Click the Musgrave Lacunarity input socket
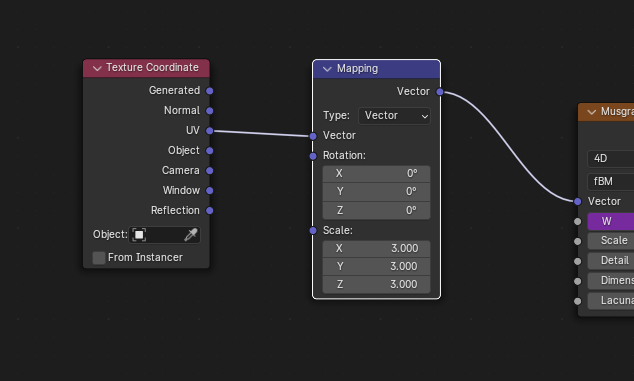 (x=578, y=301)
